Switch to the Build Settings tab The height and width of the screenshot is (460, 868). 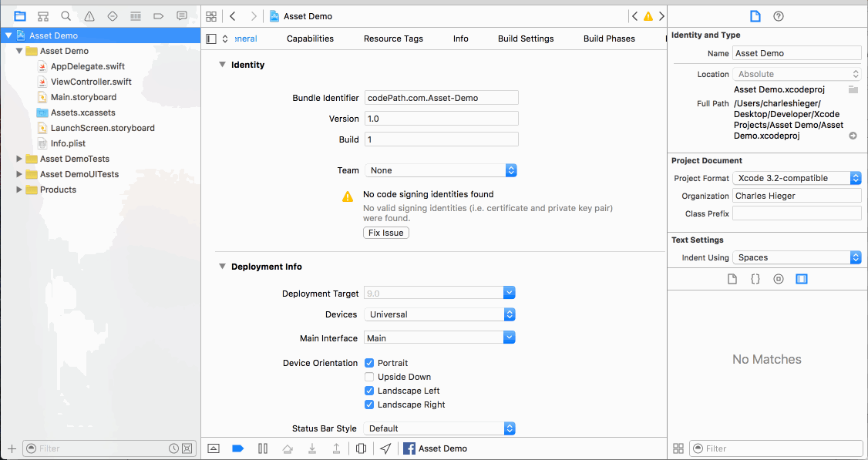[526, 39]
